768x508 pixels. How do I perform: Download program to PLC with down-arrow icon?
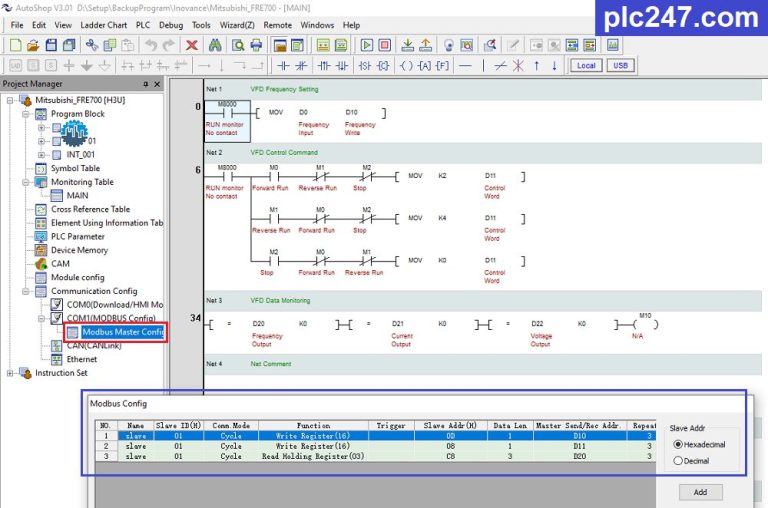pyautogui.click(x=408, y=45)
